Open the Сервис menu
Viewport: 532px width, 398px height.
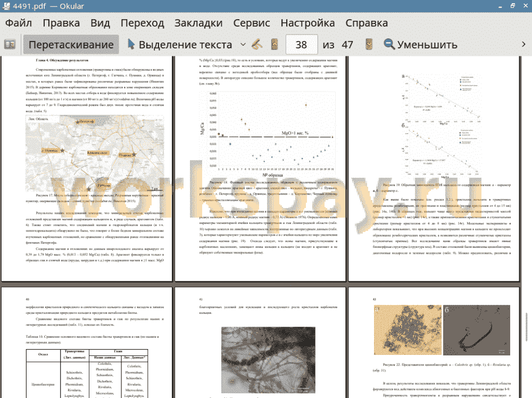click(x=252, y=23)
